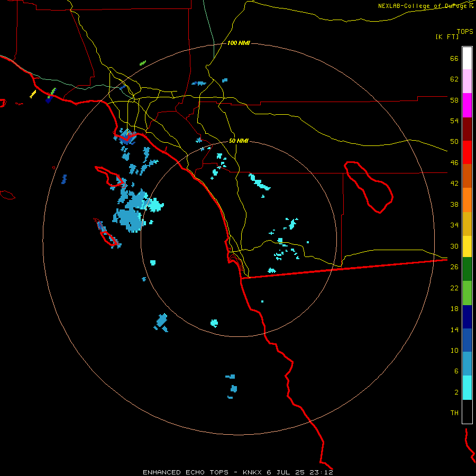Click the magenta legend swatch
476x476 pixels.
pos(467,105)
